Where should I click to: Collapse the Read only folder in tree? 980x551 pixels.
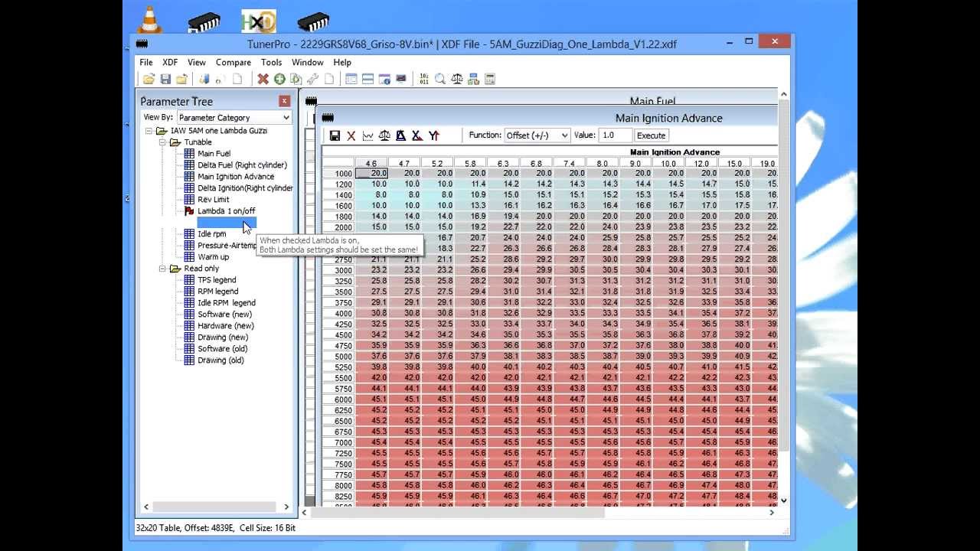click(x=162, y=269)
